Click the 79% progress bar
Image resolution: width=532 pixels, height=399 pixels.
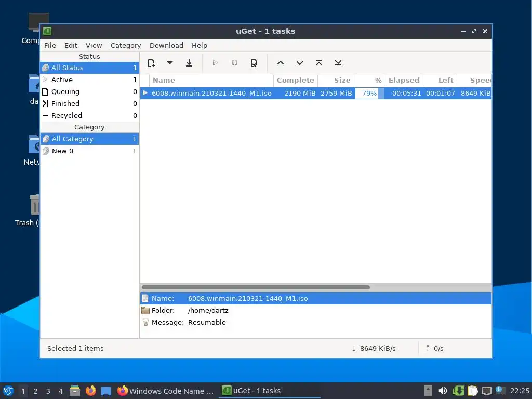[x=370, y=94]
